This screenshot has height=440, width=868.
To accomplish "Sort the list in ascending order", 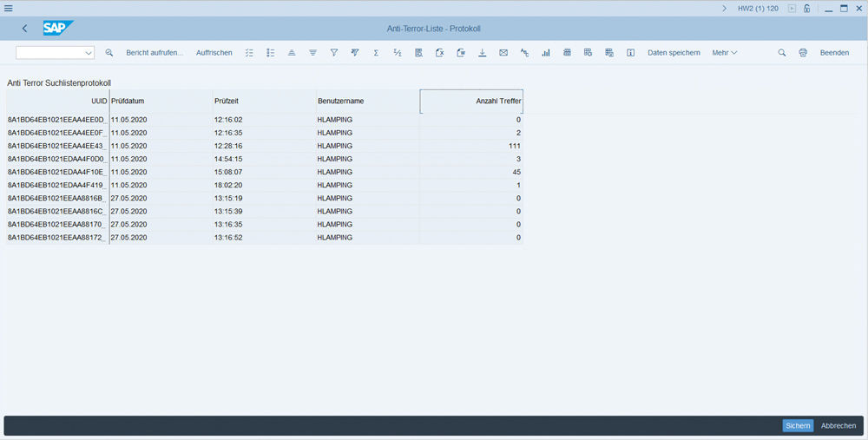I will pyautogui.click(x=292, y=53).
